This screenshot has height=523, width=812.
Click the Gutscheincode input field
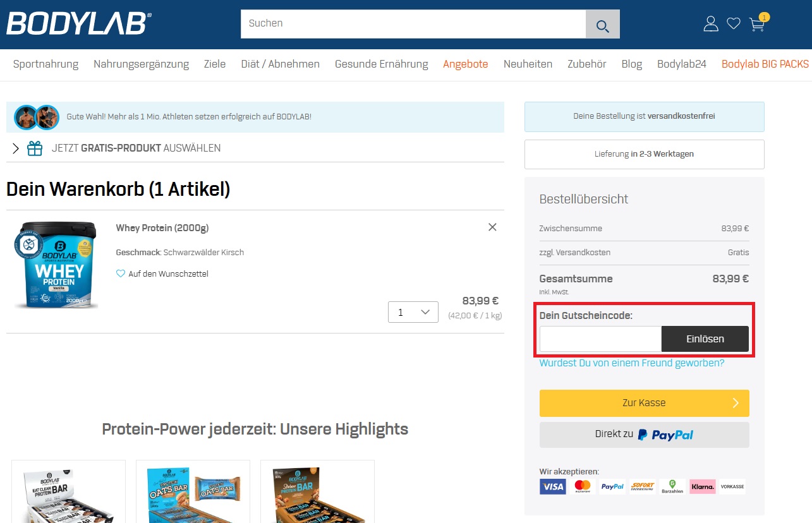[x=600, y=339]
